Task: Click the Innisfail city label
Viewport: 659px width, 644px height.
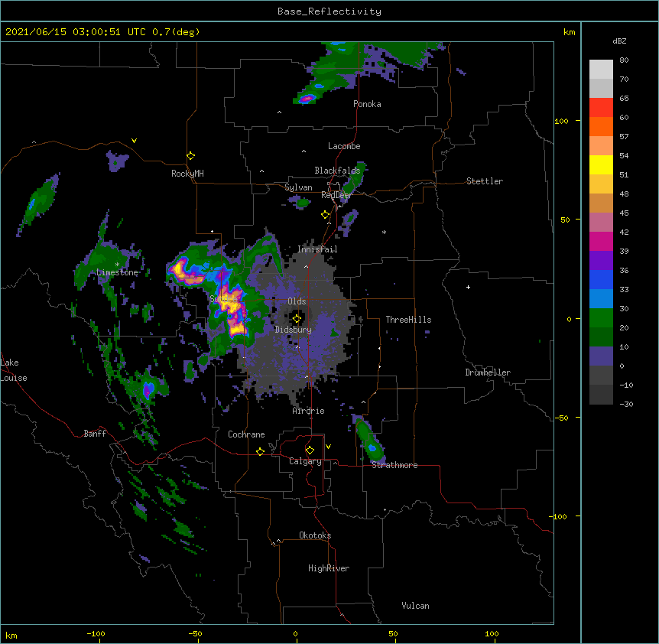Action: tap(317, 249)
